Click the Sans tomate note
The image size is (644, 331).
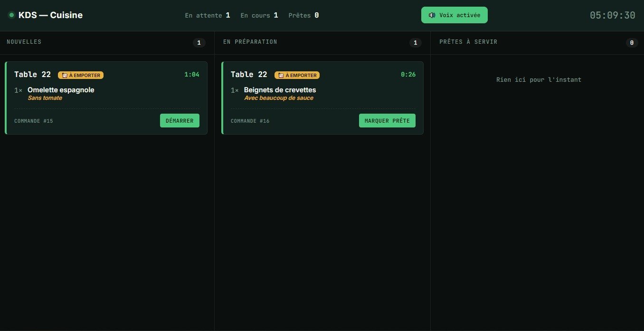[45, 98]
